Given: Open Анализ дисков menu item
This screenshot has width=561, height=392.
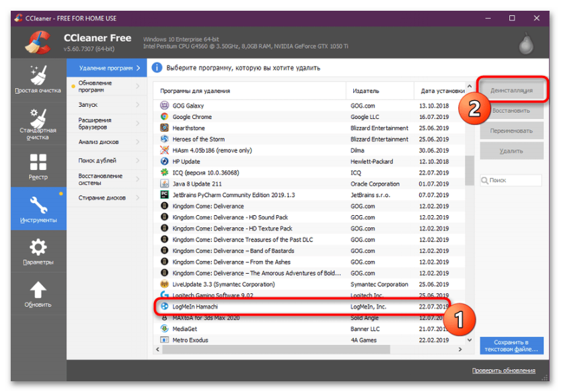Looking at the screenshot, I should 107,142.
